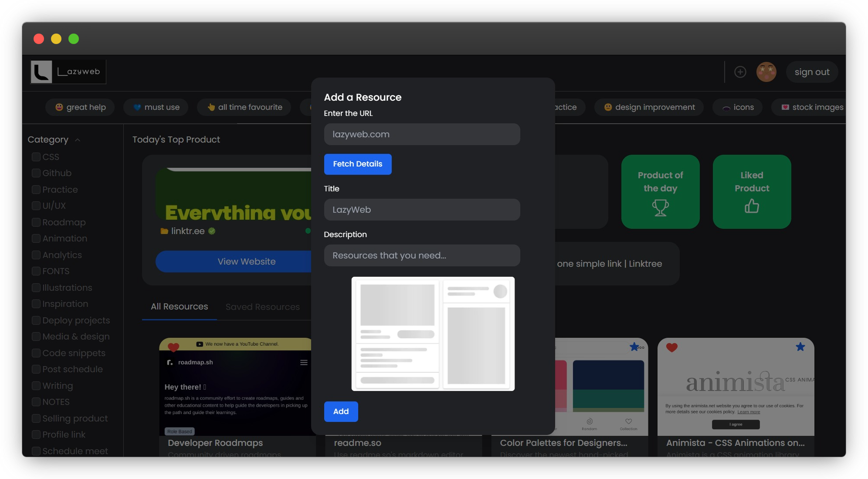Toggle the NOTES category checkbox

click(x=36, y=402)
